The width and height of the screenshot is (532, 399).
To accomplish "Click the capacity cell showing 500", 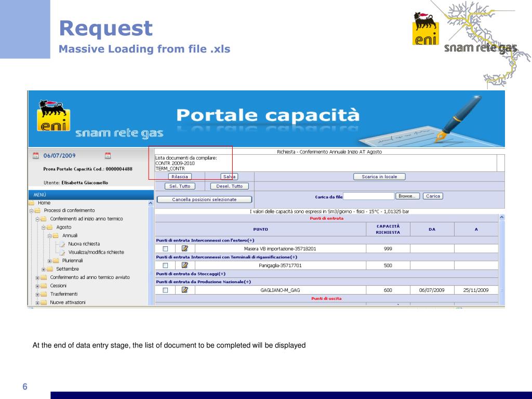I will tap(388, 265).
